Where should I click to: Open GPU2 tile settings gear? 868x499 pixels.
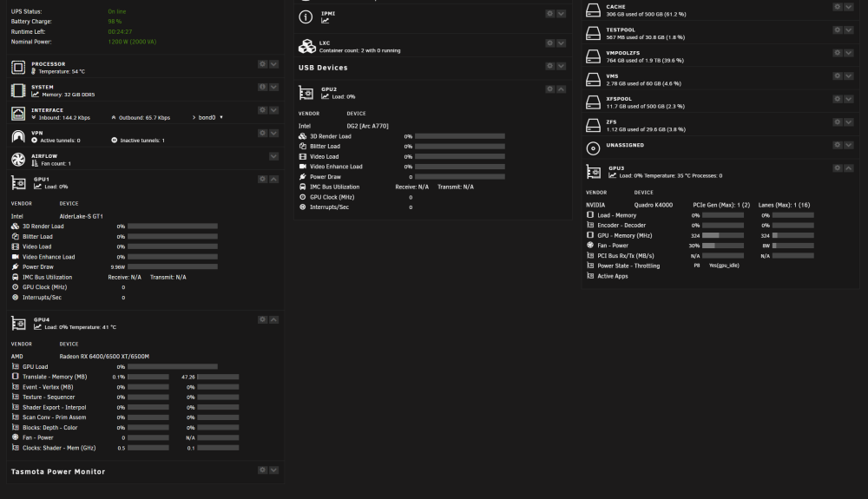[549, 89]
